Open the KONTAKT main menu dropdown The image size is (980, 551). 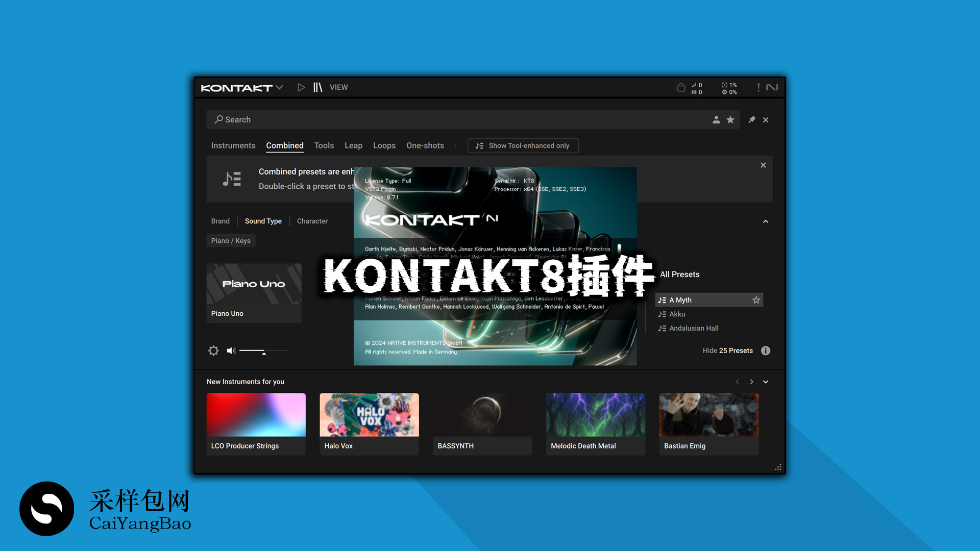pyautogui.click(x=279, y=87)
